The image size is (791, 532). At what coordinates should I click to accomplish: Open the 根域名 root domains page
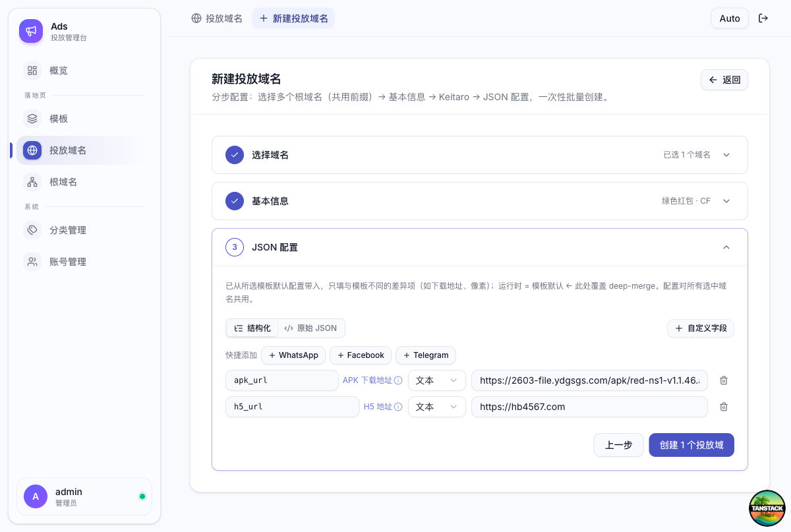[84, 182]
